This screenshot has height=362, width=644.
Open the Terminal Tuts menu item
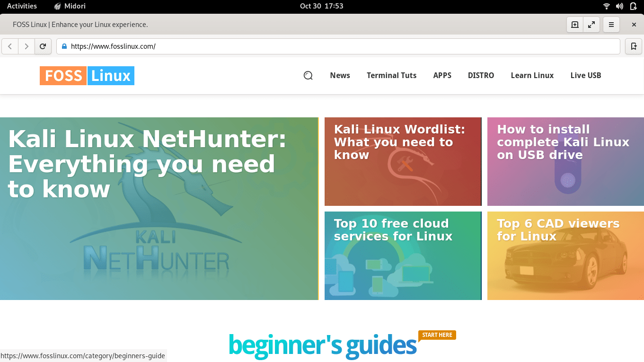point(391,75)
